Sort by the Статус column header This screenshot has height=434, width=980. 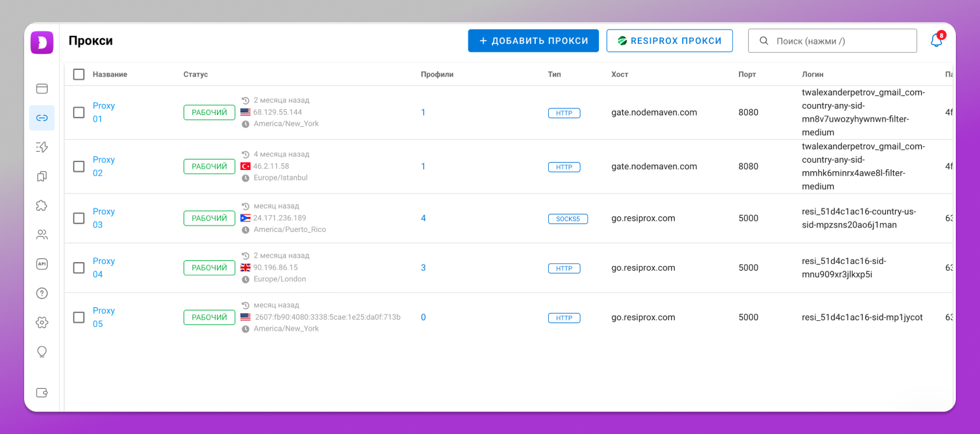195,75
